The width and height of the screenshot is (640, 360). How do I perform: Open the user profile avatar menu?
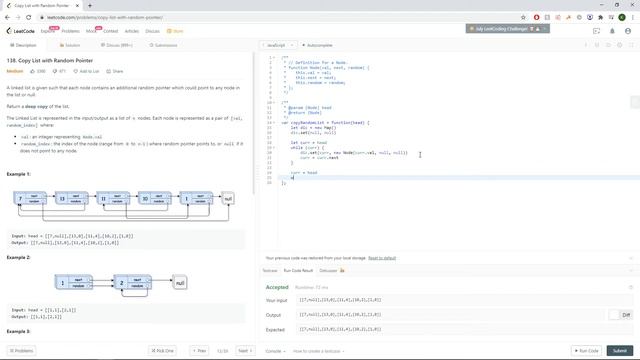point(628,31)
